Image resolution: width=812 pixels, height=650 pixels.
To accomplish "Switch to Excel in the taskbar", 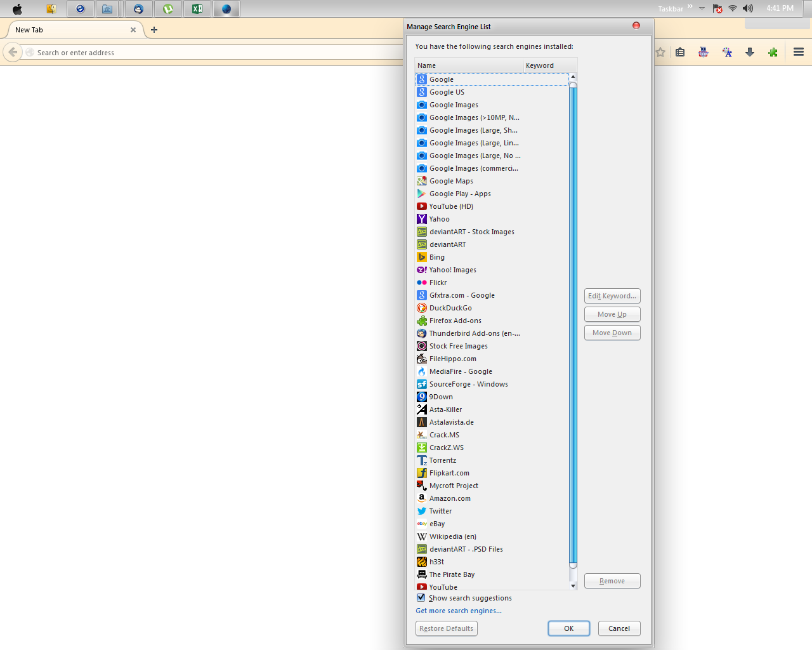I will click(197, 9).
